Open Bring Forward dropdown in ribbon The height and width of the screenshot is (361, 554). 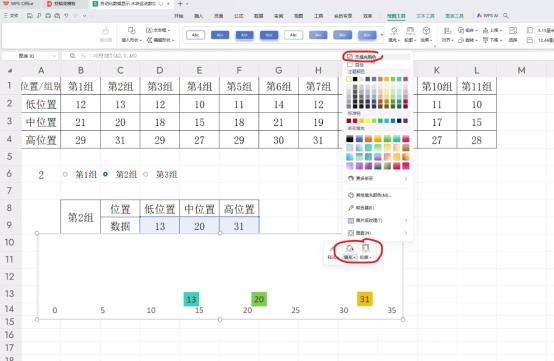coord(492,30)
